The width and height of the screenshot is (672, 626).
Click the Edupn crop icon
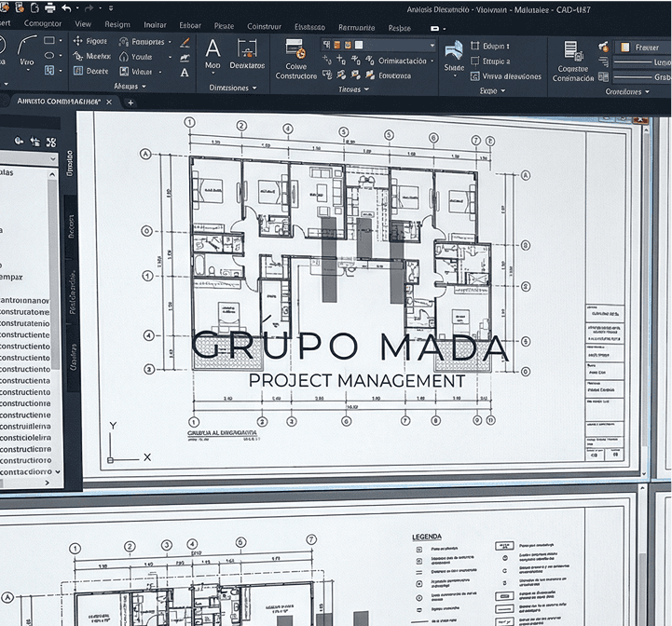click(474, 46)
